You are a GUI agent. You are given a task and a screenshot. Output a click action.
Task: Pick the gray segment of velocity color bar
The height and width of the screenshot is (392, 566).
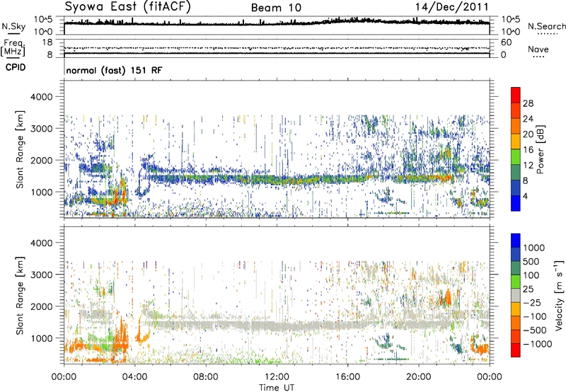coord(516,295)
